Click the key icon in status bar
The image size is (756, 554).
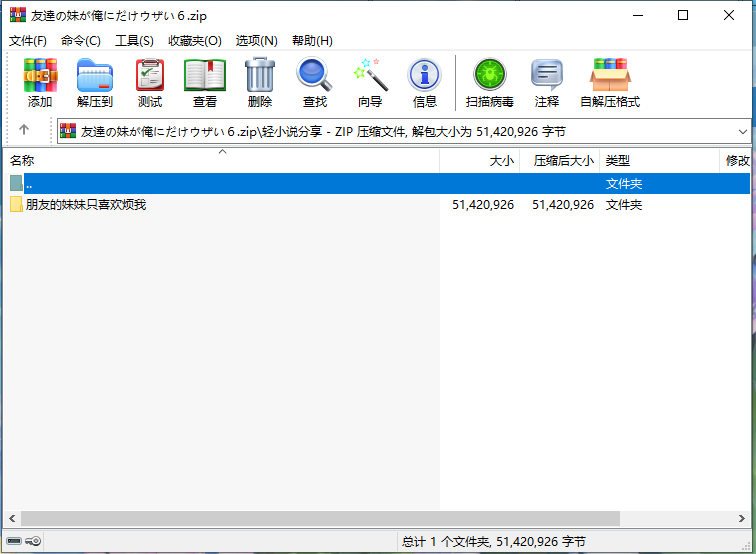pyautogui.click(x=33, y=541)
